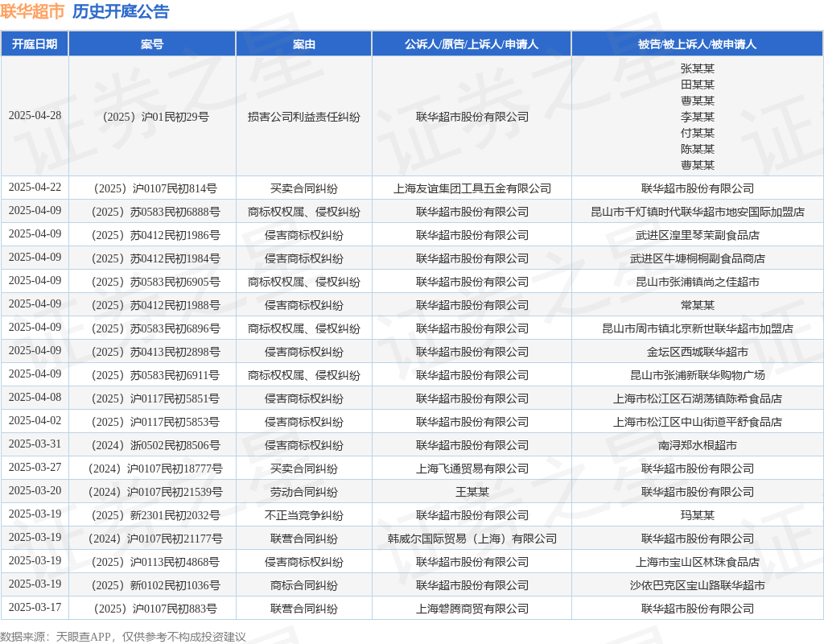Select defendant 武进区牛塘桐桐副食品商店

698,258
